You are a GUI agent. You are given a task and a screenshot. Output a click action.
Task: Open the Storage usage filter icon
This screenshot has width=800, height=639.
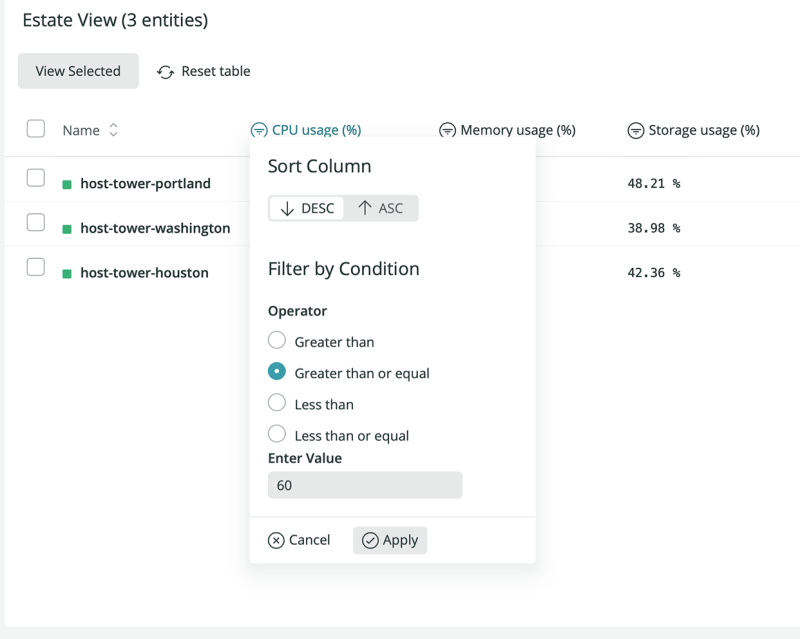tap(636, 131)
